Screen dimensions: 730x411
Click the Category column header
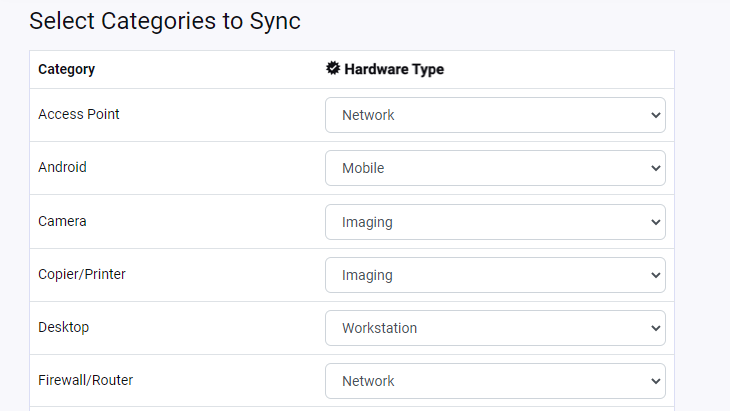pyautogui.click(x=66, y=70)
